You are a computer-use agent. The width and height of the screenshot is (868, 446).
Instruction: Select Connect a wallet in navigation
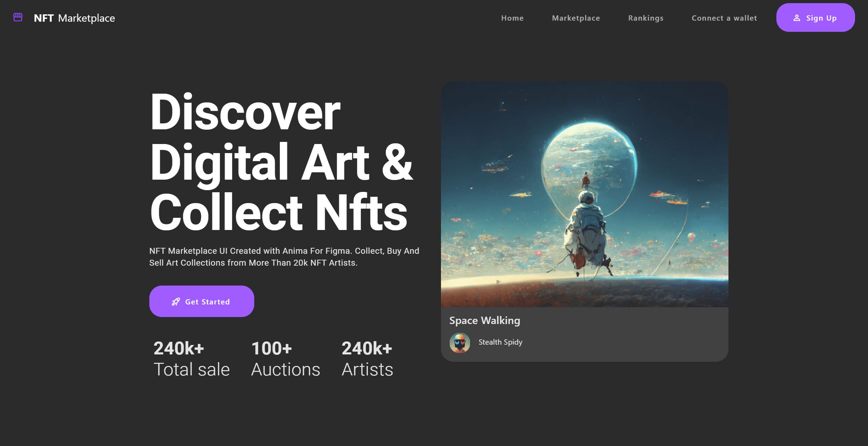724,18
